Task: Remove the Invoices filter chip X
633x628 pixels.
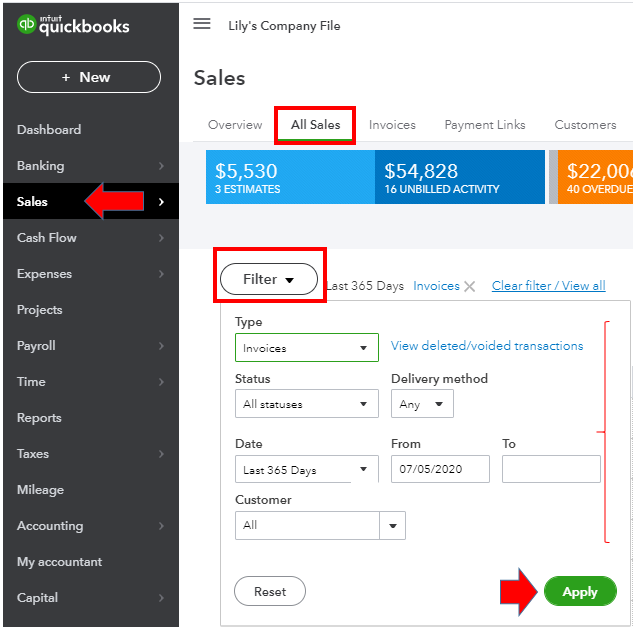Action: (469, 287)
